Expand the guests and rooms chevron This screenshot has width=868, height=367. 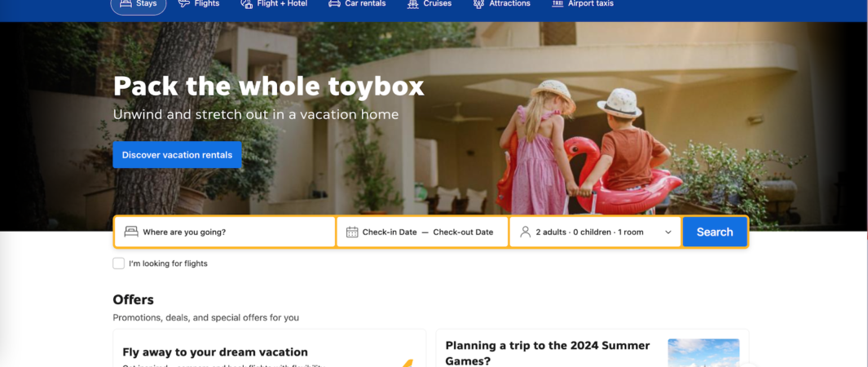668,232
